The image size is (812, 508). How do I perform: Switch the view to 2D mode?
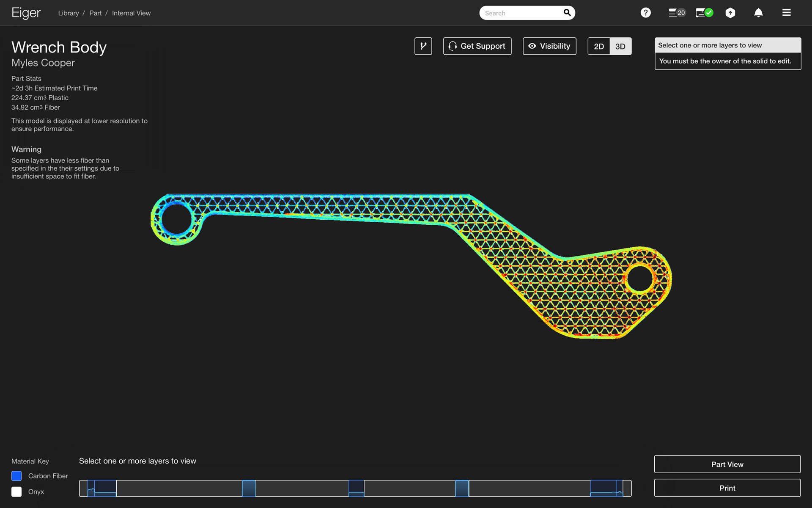tap(598, 47)
